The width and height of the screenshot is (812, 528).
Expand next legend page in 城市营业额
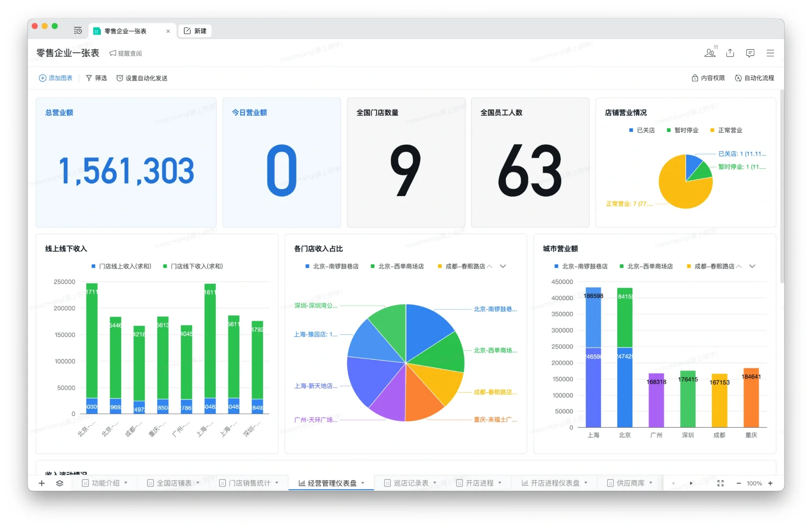tap(752, 266)
